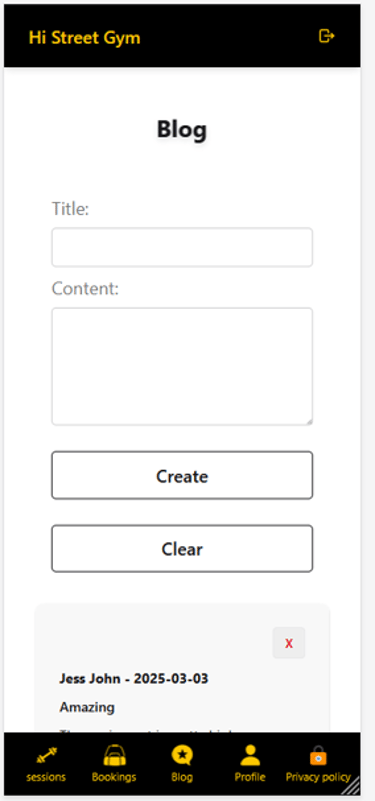The width and height of the screenshot is (375, 801).
Task: Open the Privacy policy text label
Action: pyautogui.click(x=318, y=778)
